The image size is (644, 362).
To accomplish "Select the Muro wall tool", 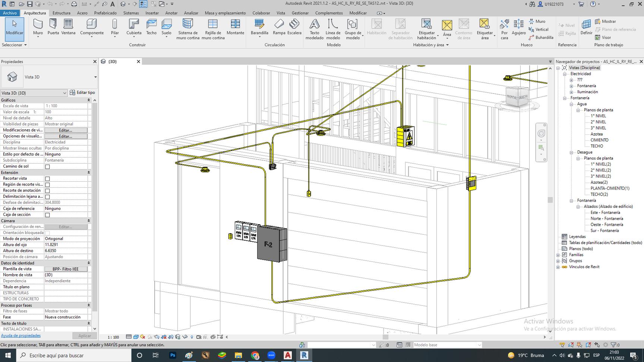I will (x=38, y=28).
